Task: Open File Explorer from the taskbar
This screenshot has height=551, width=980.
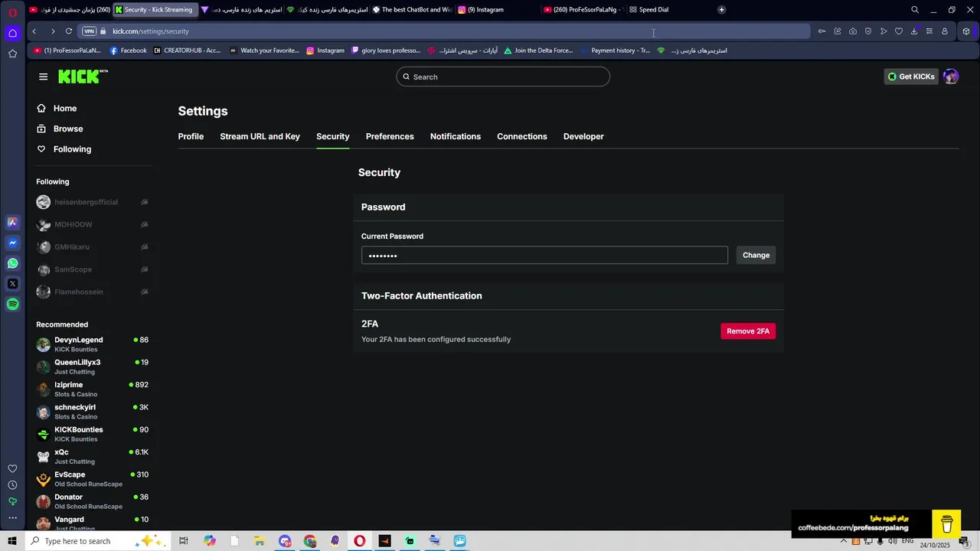Action: coord(260,541)
